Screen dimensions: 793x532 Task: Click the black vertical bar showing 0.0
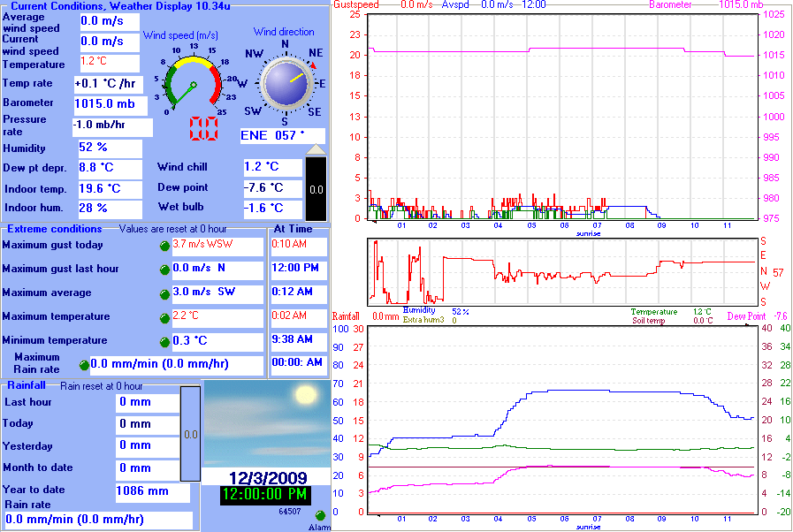316,189
